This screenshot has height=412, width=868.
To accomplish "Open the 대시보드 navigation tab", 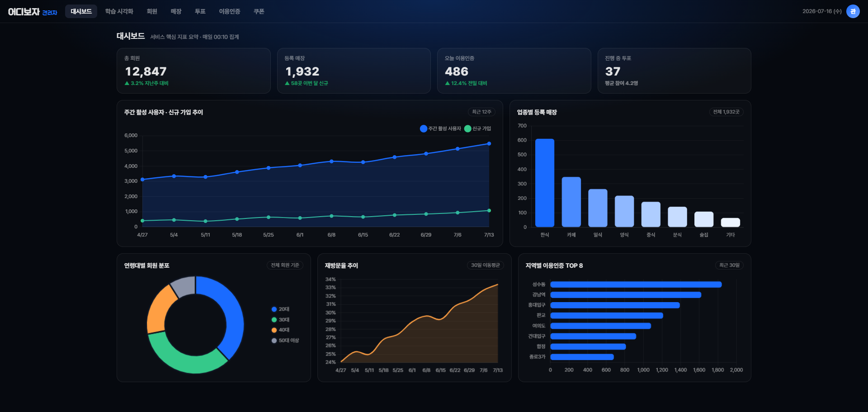I will click(81, 11).
